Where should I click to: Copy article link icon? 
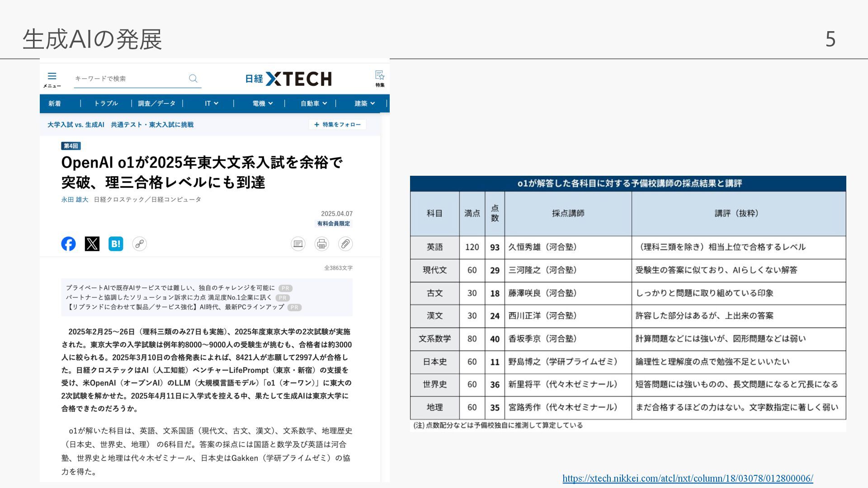pos(139,244)
